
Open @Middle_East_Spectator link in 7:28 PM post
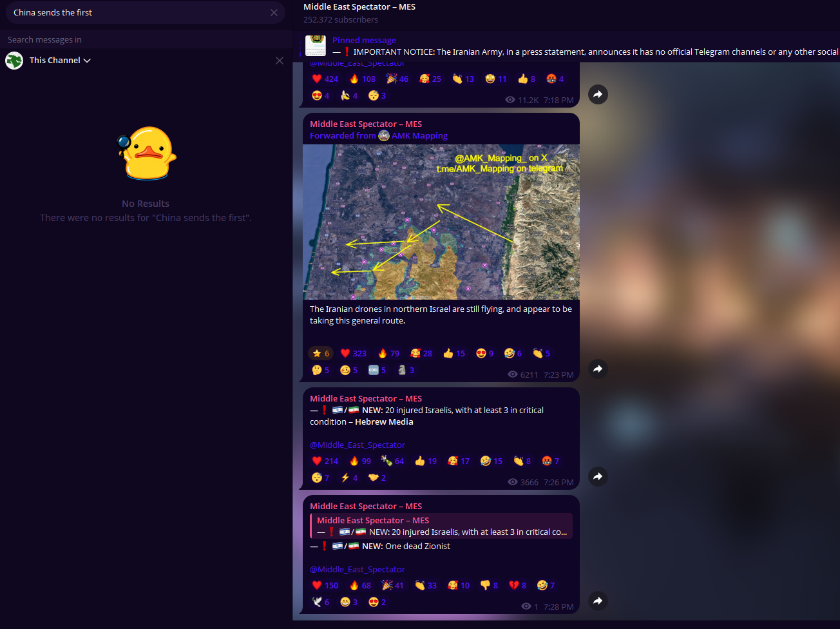358,570
